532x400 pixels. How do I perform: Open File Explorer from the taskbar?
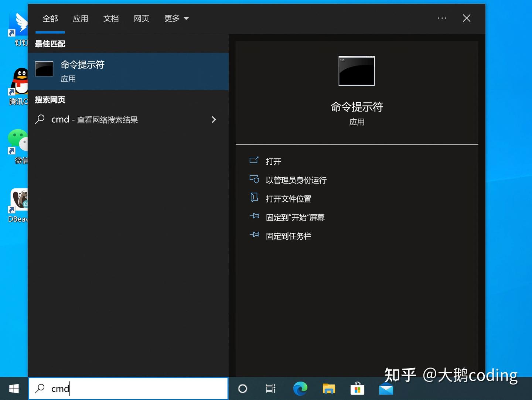[329, 389]
